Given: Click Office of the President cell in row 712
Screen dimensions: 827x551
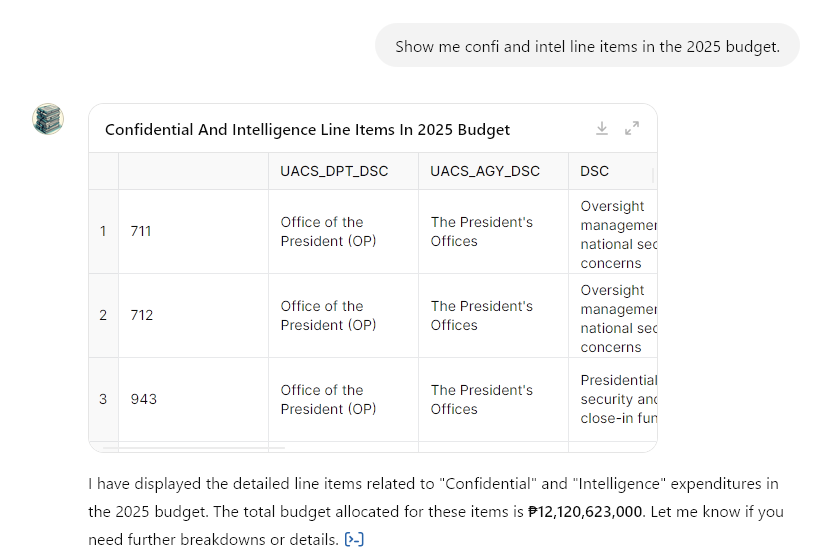Looking at the screenshot, I should [x=343, y=315].
